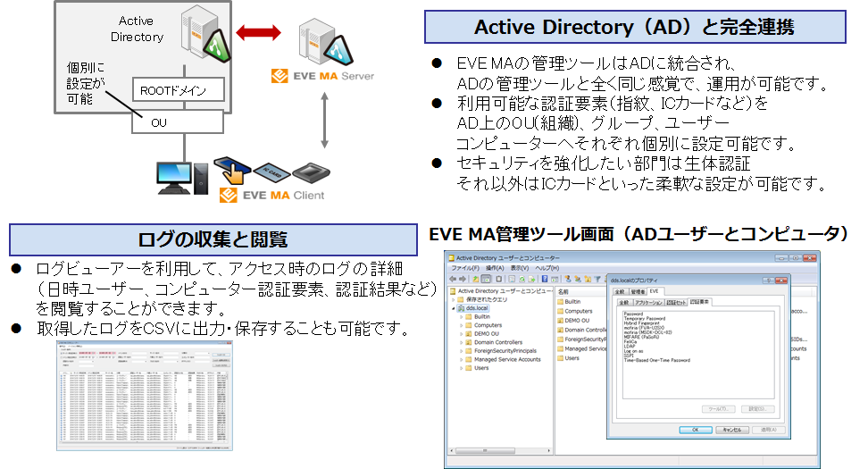Click the ツール(T) button in dialog
The height and width of the screenshot is (469, 868).
[719, 409]
